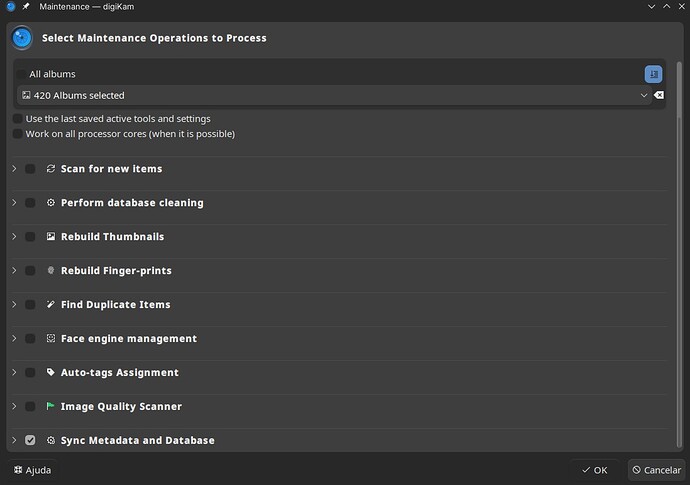The width and height of the screenshot is (690, 485).
Task: Enable Work on all processor cores
Action: [x=17, y=133]
